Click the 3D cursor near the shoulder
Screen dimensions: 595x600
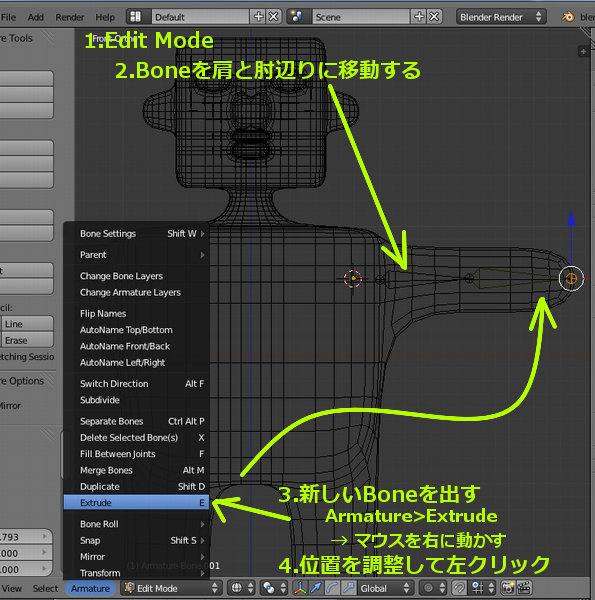tap(353, 278)
